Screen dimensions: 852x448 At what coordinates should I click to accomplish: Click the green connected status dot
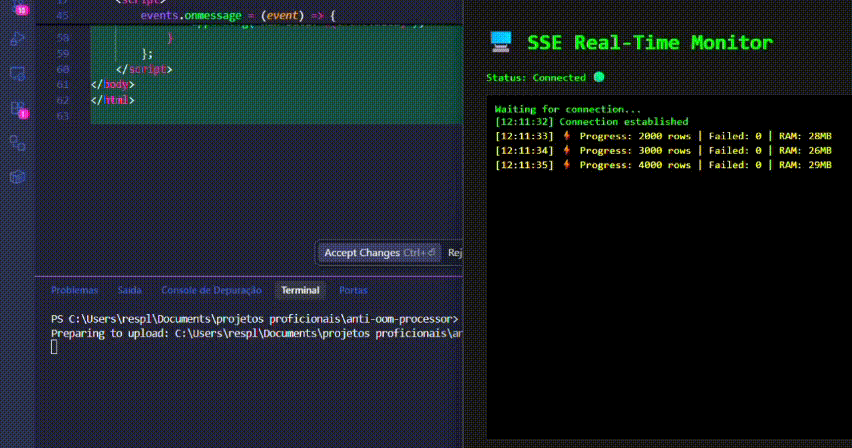(x=599, y=77)
